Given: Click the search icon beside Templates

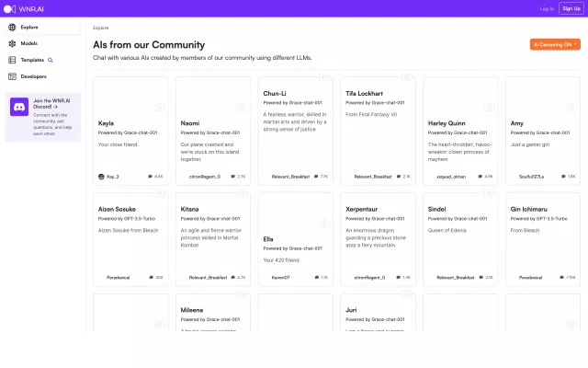Looking at the screenshot, I should [x=51, y=60].
